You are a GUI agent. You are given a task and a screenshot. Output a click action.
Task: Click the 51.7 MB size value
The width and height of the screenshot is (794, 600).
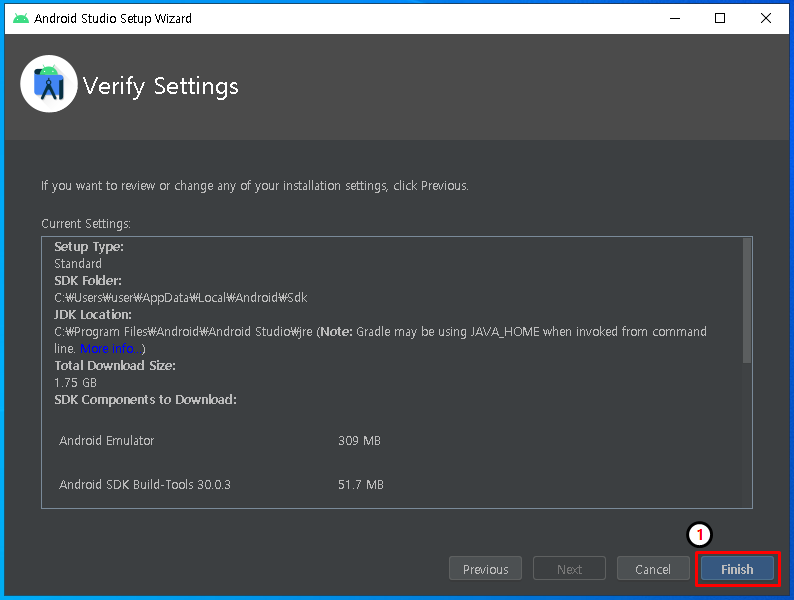(x=361, y=485)
